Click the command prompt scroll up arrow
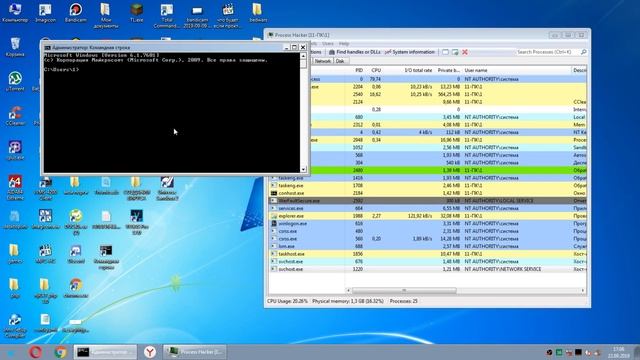640x360 pixels. click(303, 56)
